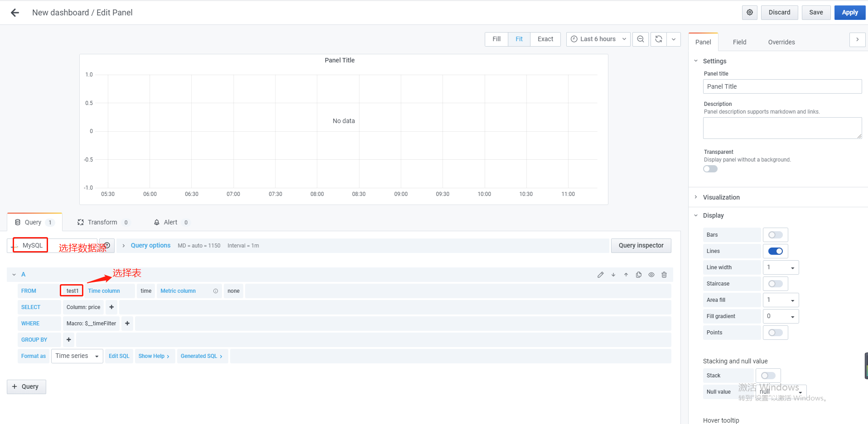868x424 pixels.
Task: Add a new Query
Action: [26, 386]
